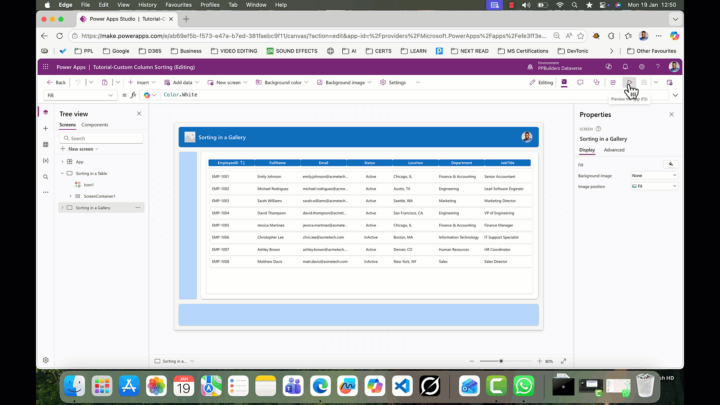Expand the Add data dropdown
Screen dimensions: 720x405
(197, 83)
